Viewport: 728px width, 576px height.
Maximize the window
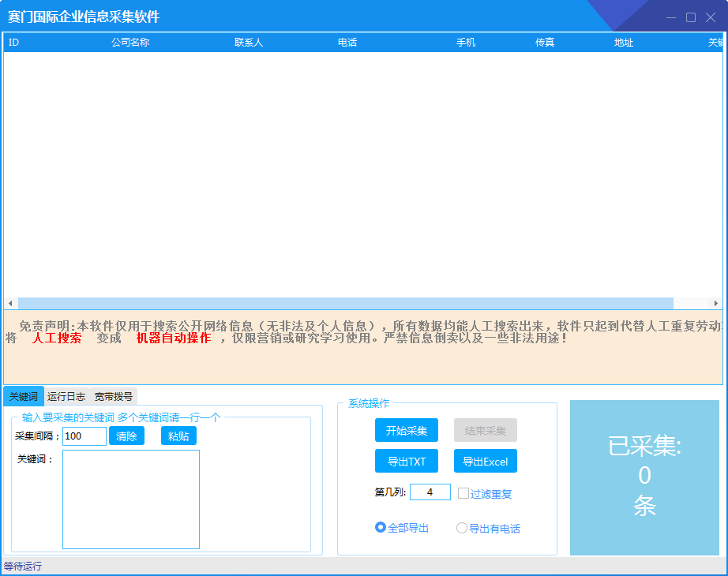click(690, 17)
